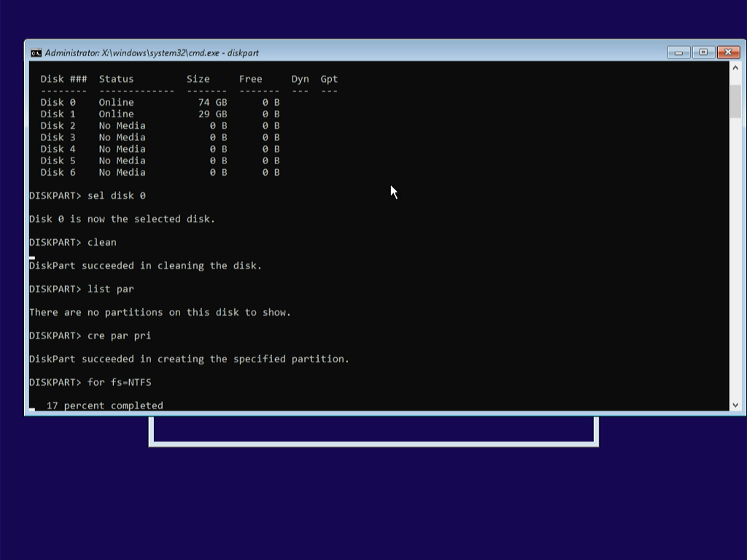Click the 'Status' column header
Screen dimensions: 747x560
pyautogui.click(x=116, y=79)
